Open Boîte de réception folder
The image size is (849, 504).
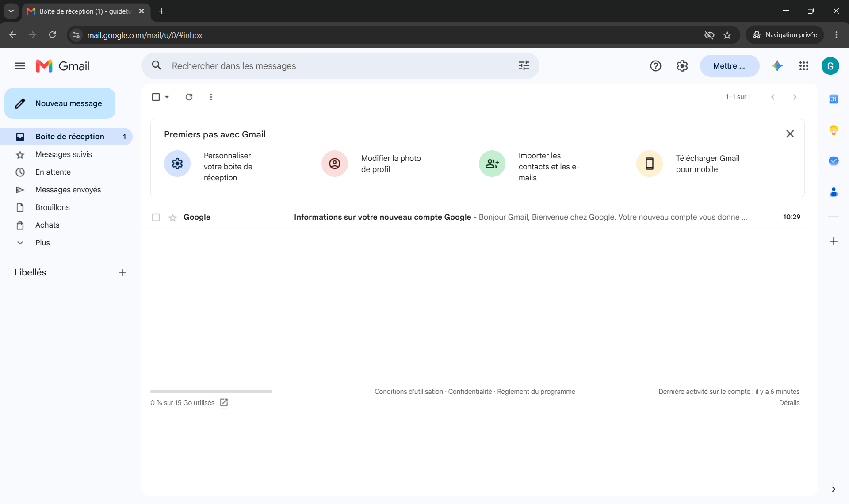[66, 137]
